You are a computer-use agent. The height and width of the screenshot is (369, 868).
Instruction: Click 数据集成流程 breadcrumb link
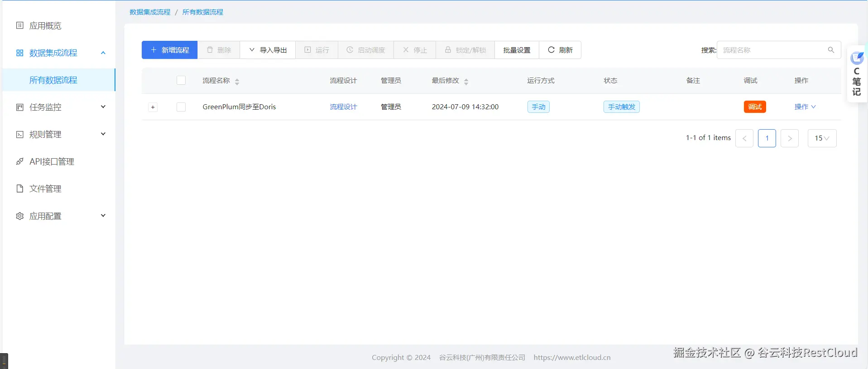150,12
